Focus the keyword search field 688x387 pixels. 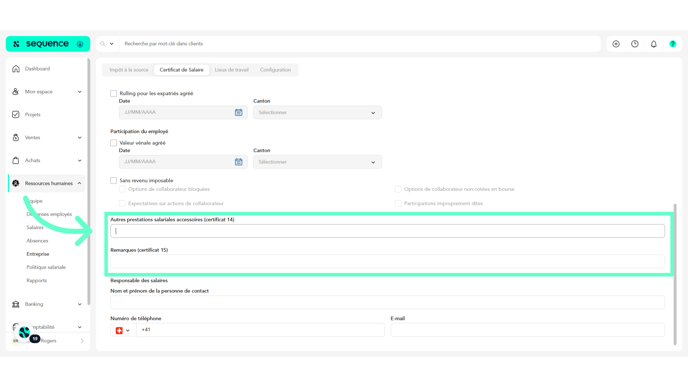point(360,44)
